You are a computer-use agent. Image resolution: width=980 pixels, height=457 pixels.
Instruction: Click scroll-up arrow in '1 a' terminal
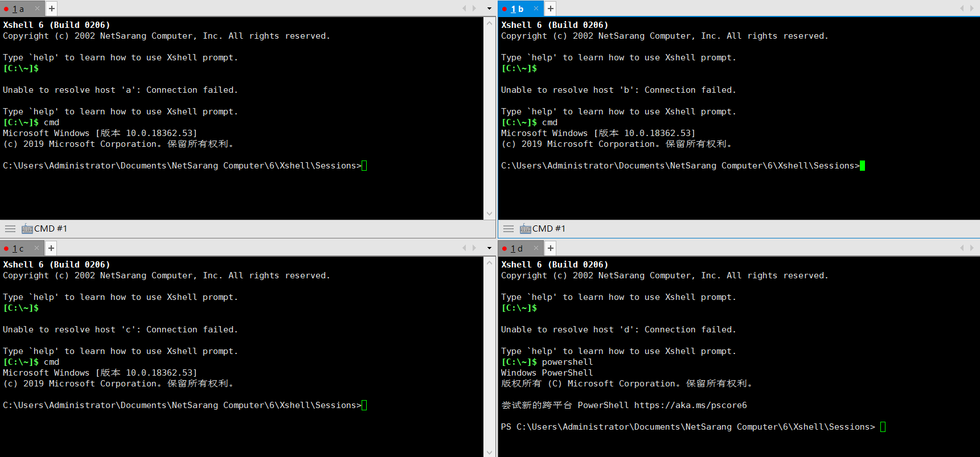489,23
